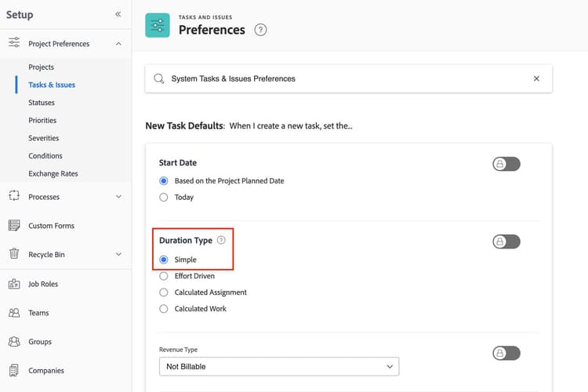588x392 pixels.
Task: Open Preferences help question mark icon
Action: pos(261,30)
